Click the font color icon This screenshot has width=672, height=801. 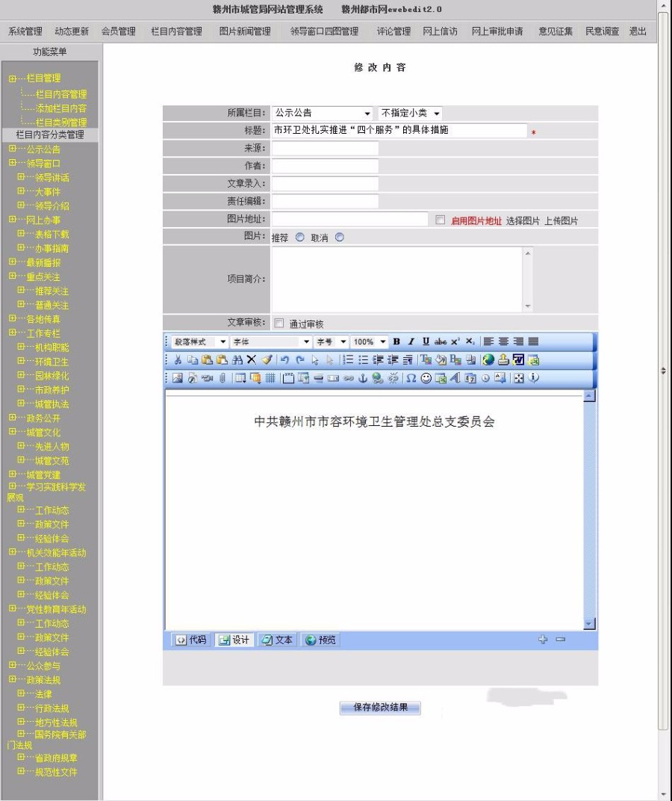(426, 359)
